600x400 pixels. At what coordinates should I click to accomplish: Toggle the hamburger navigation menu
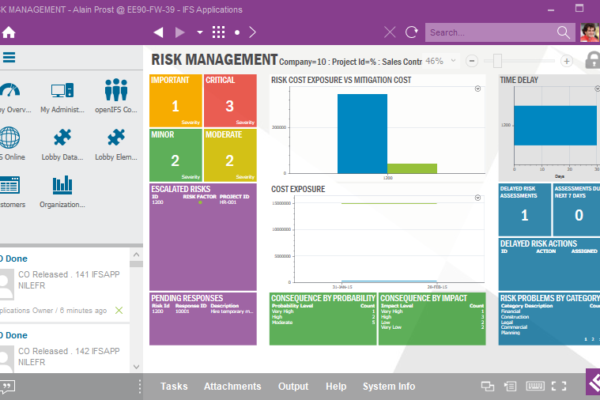(x=9, y=58)
